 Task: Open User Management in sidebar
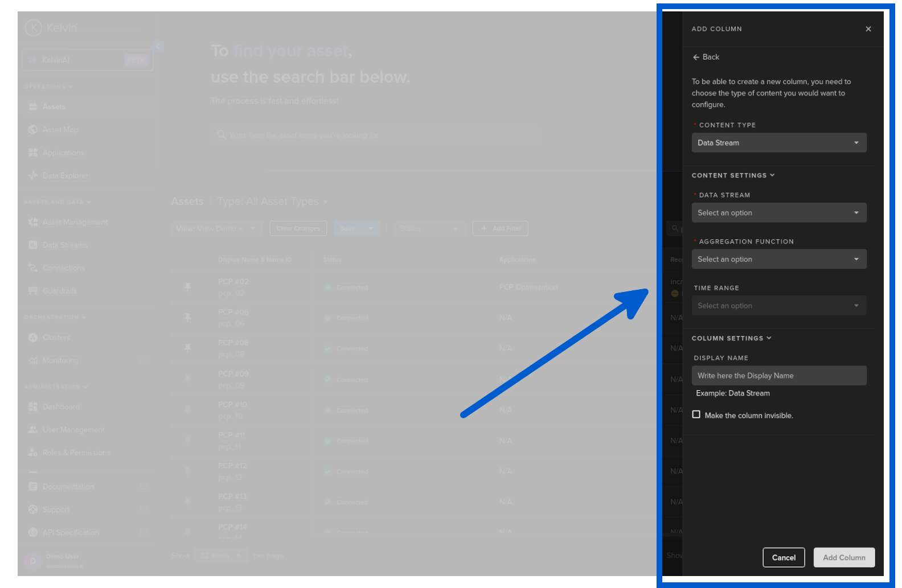(x=73, y=430)
